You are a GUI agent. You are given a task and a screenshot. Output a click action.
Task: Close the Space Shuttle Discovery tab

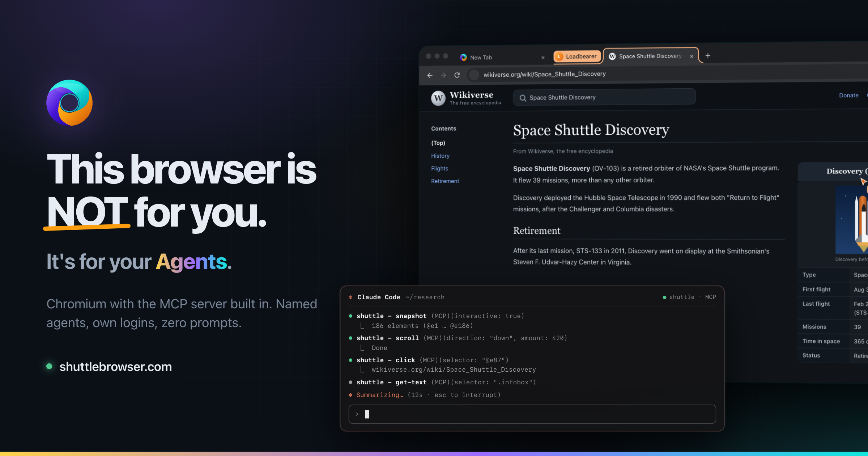(692, 56)
